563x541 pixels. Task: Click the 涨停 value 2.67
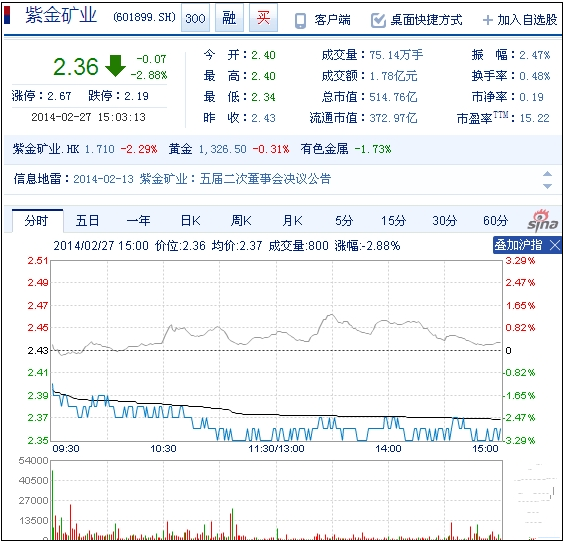click(x=59, y=96)
